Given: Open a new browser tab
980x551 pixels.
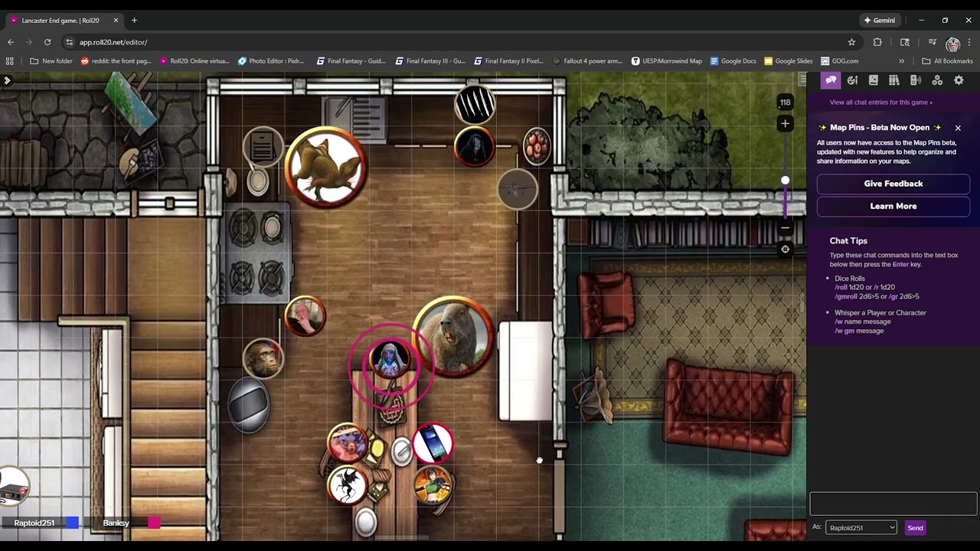Looking at the screenshot, I should pyautogui.click(x=134, y=20).
